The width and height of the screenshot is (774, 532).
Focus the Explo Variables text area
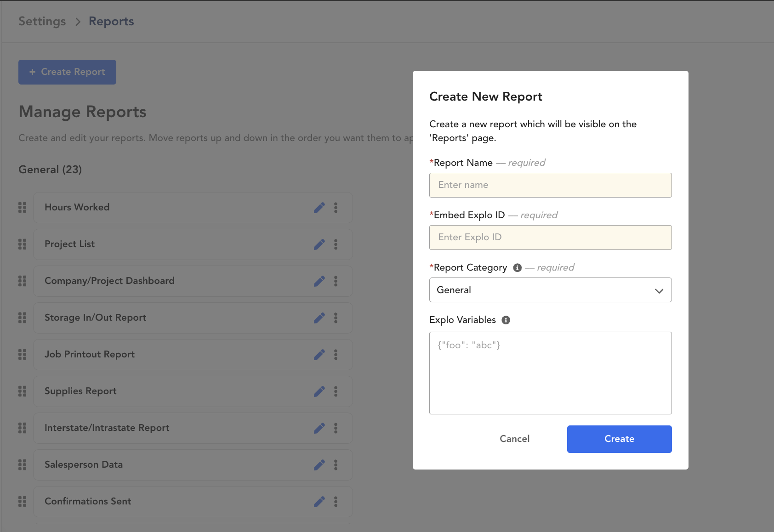pos(551,373)
